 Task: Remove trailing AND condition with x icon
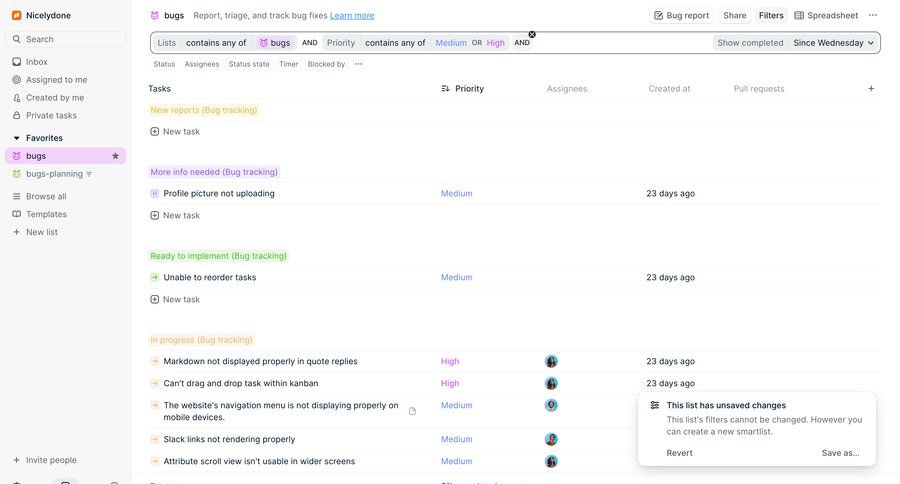532,34
